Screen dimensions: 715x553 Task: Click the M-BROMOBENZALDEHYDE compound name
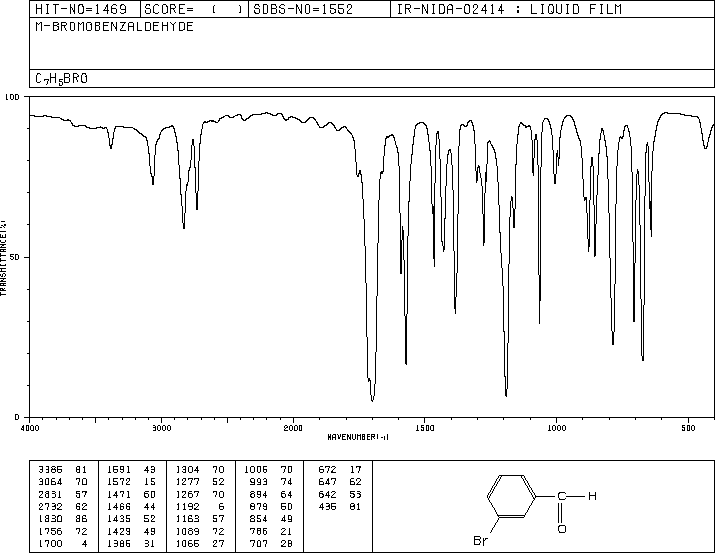114,27
